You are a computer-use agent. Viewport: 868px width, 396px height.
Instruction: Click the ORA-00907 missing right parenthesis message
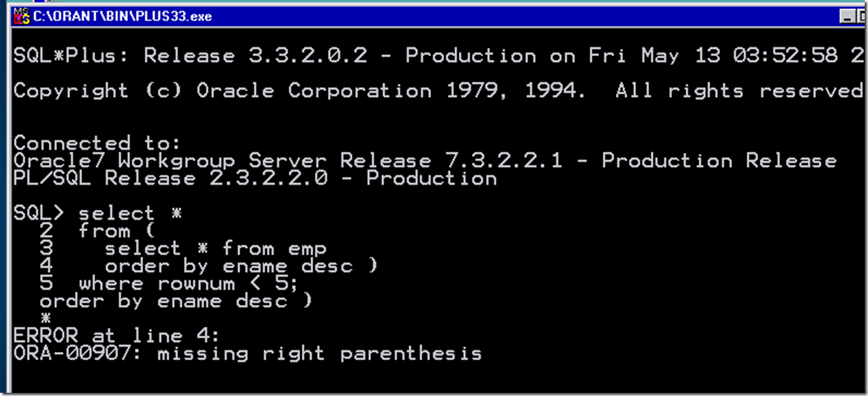coord(247,354)
